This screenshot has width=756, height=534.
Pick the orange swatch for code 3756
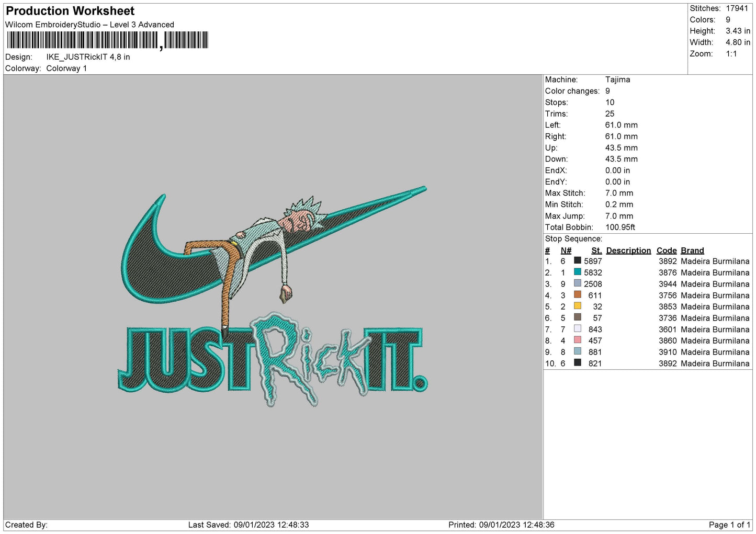(x=577, y=294)
